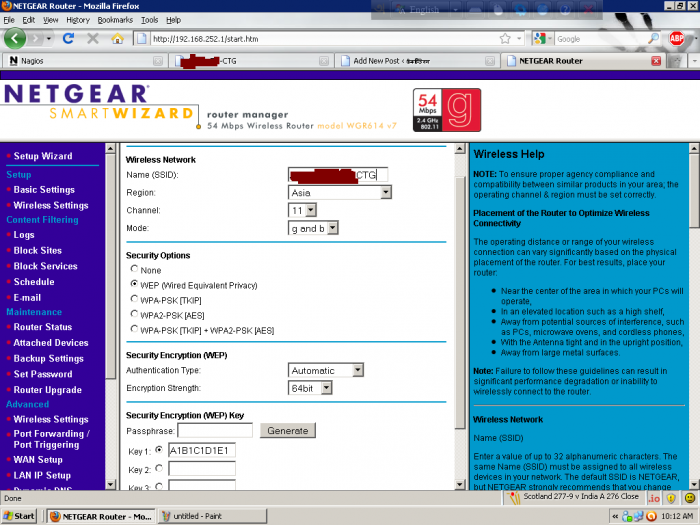This screenshot has height=525, width=700.
Task: Close the NETGEAR Router tab with red X
Action: pos(656,61)
